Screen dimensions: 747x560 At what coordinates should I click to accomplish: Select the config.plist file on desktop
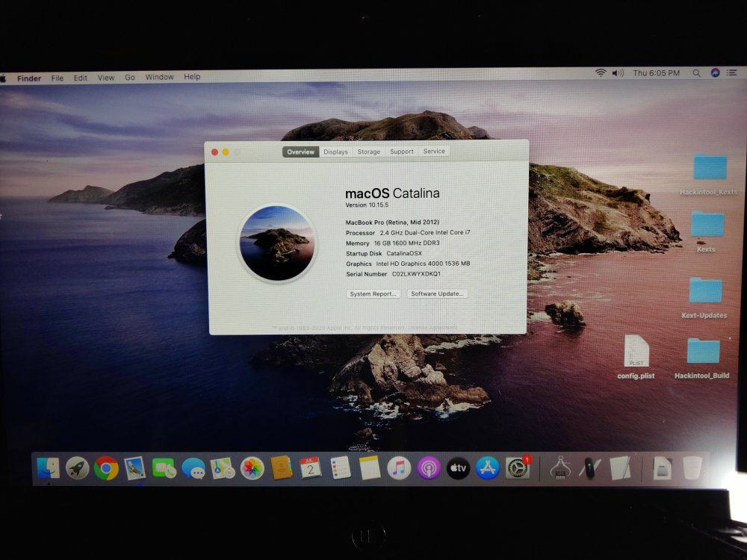coord(636,357)
